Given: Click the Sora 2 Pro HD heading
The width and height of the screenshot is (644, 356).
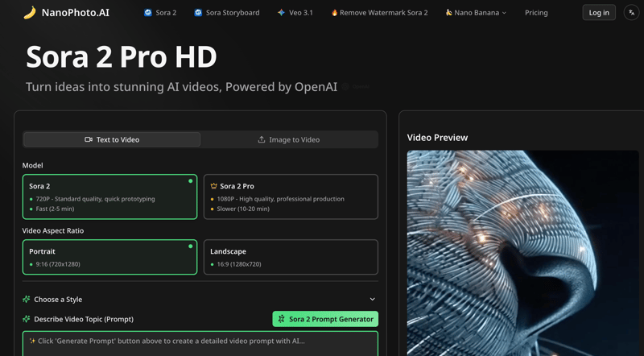Looking at the screenshot, I should tap(122, 56).
